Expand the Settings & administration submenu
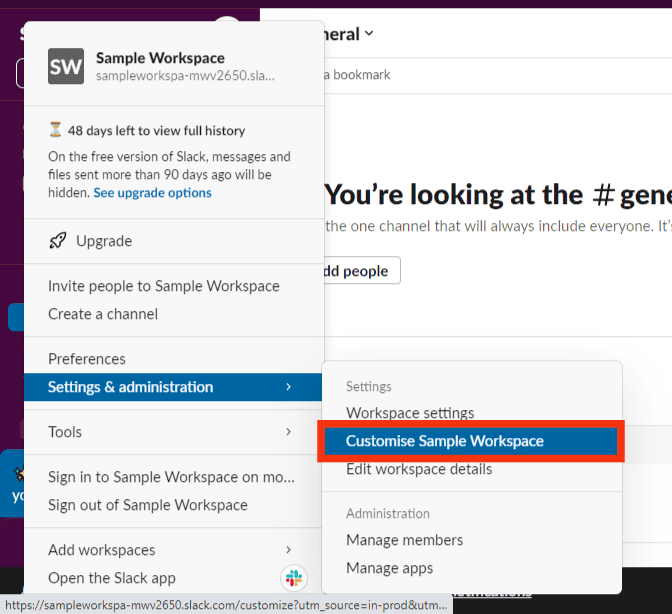This screenshot has height=614, width=672. click(x=173, y=387)
